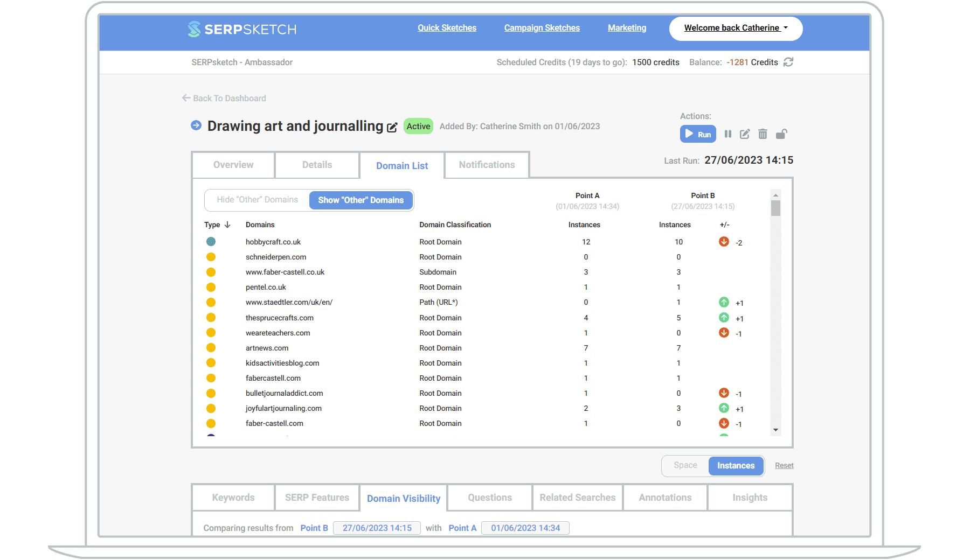Switch to Questions tab
This screenshot has height=560, width=970.
tap(490, 498)
